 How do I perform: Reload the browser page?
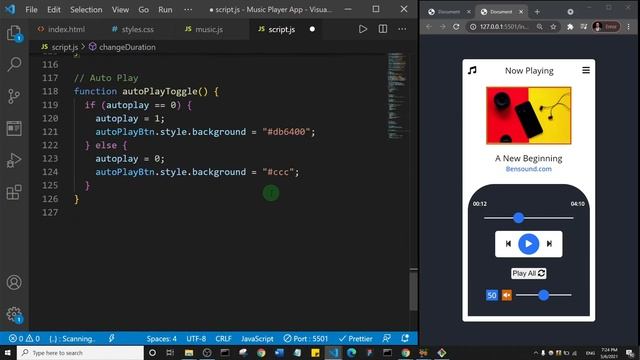tap(456, 27)
